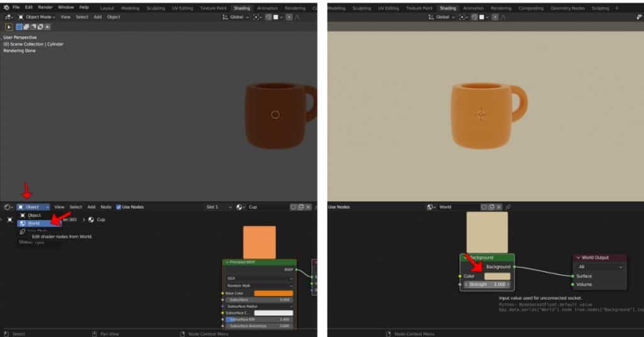Click the Background node Strength field

click(x=487, y=284)
